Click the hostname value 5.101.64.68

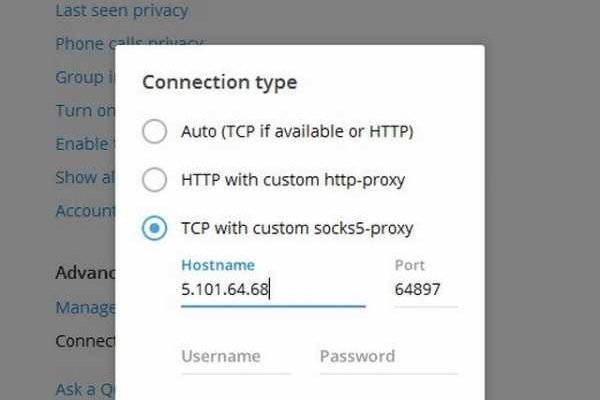226,290
